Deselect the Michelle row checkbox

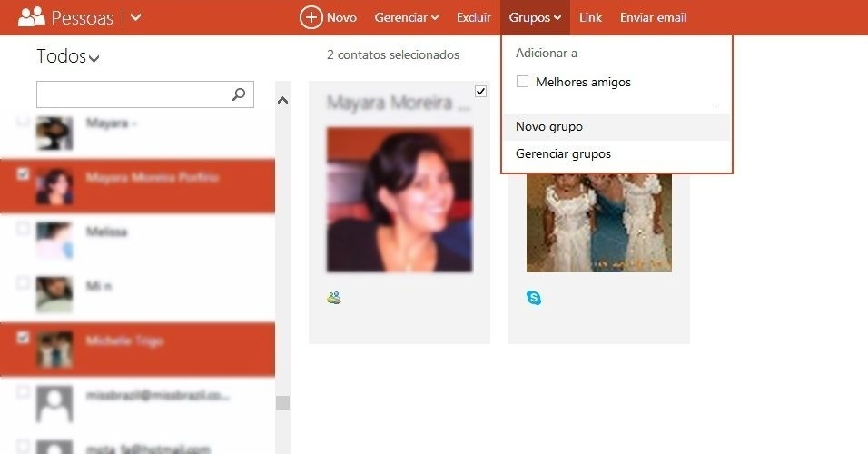point(23,337)
